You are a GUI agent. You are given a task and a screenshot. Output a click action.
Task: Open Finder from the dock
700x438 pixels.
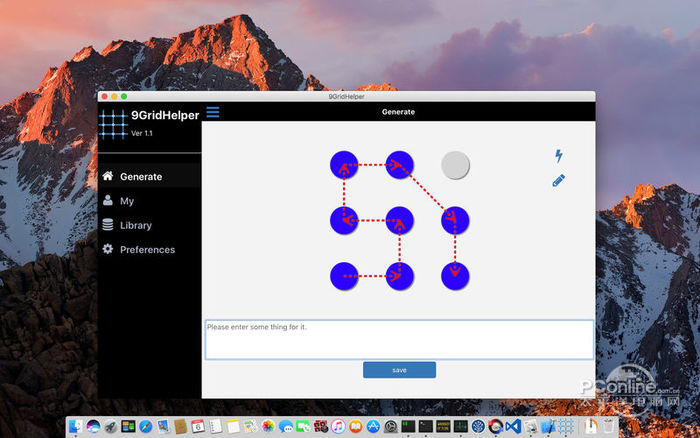(x=76, y=426)
